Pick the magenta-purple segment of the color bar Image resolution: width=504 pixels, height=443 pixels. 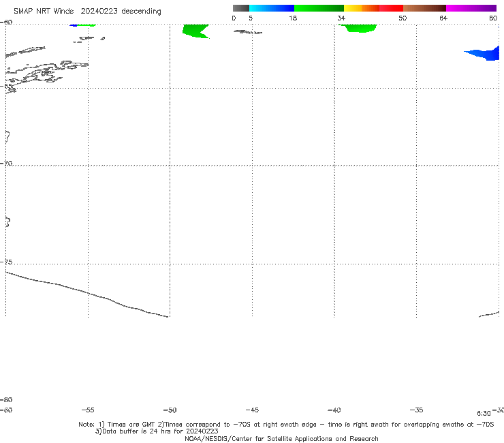pyautogui.click(x=471, y=8)
